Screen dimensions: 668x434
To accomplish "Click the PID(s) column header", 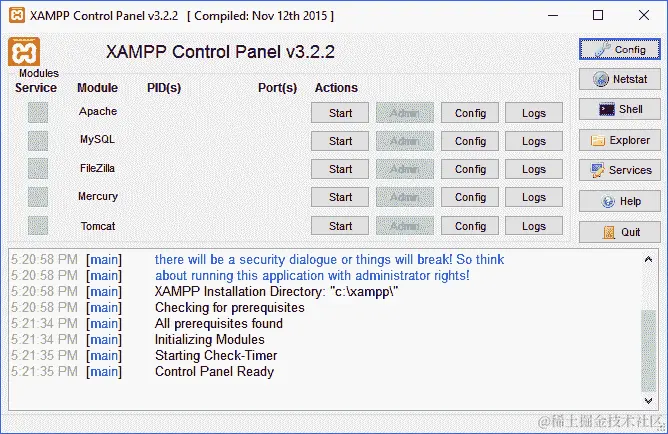I will [x=164, y=88].
